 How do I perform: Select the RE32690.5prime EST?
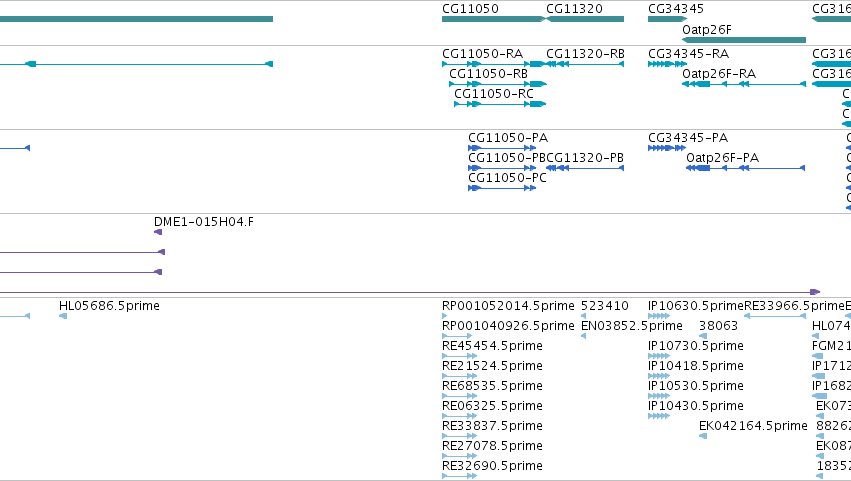tap(460, 476)
